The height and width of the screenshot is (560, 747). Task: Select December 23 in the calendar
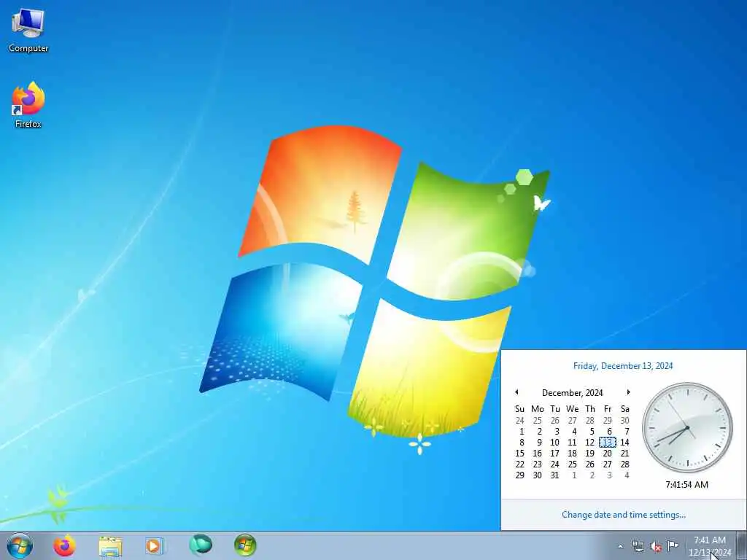pyautogui.click(x=538, y=464)
